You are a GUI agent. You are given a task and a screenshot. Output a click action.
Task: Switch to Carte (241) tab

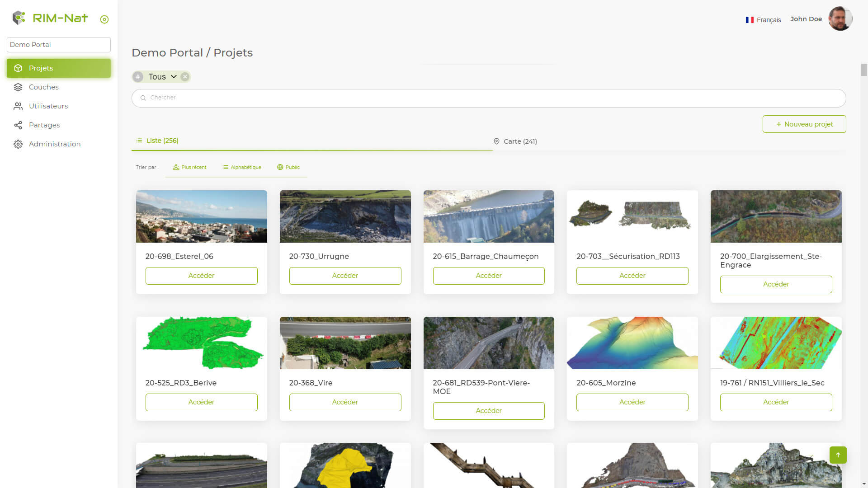(x=515, y=141)
